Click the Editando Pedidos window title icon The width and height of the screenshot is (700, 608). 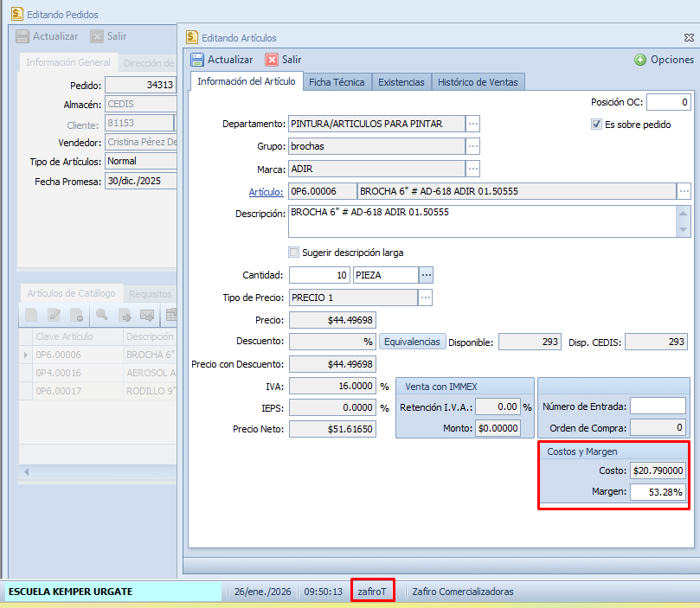16,14
